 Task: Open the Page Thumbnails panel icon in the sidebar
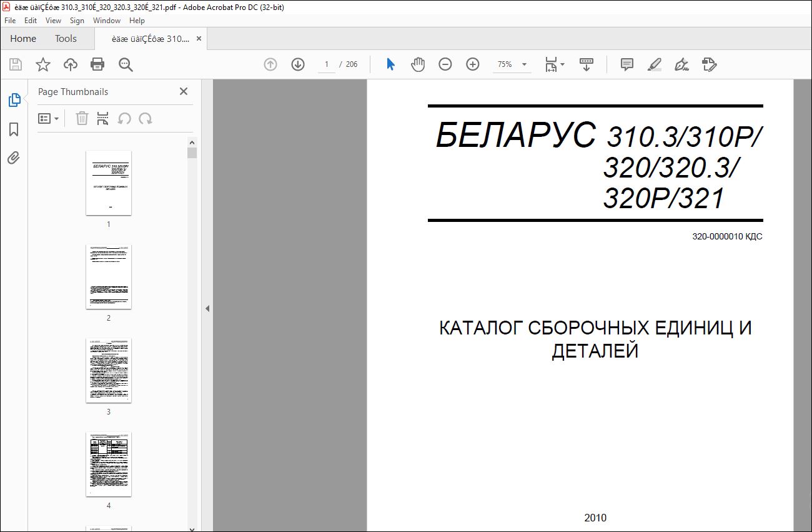point(14,100)
